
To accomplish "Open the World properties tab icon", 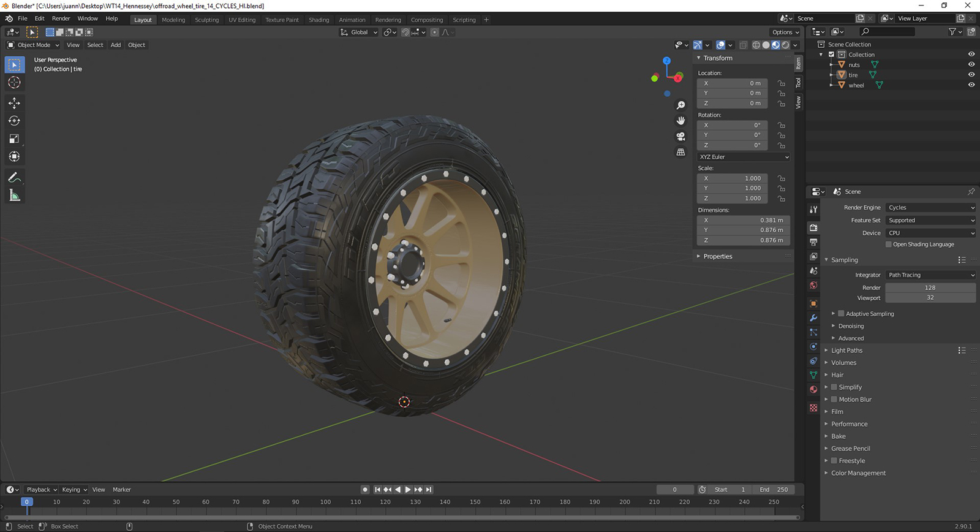I will tap(813, 285).
